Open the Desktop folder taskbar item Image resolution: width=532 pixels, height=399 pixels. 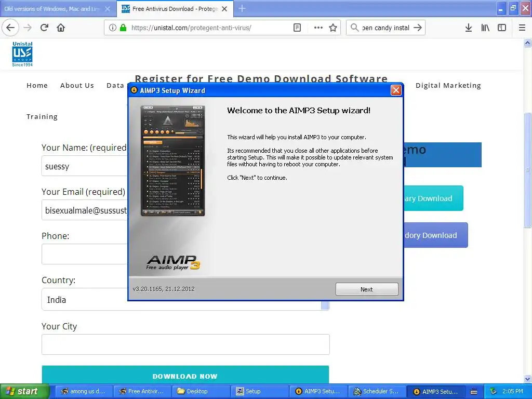coord(201,391)
